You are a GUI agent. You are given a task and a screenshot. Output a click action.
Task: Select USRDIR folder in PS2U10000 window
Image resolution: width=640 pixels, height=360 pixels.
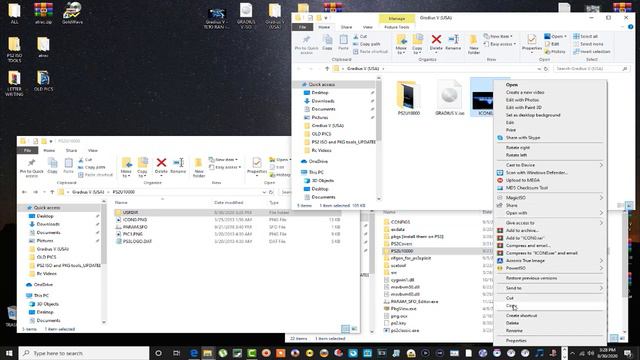coord(227,212)
